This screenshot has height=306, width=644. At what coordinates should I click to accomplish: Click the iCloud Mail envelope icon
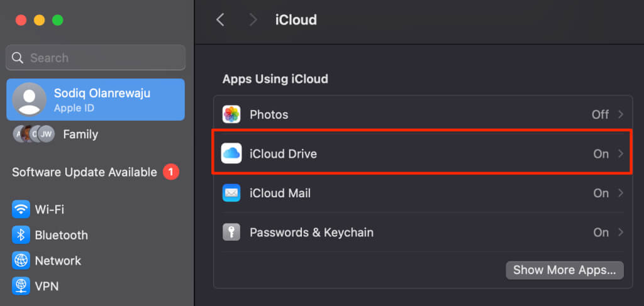point(231,193)
